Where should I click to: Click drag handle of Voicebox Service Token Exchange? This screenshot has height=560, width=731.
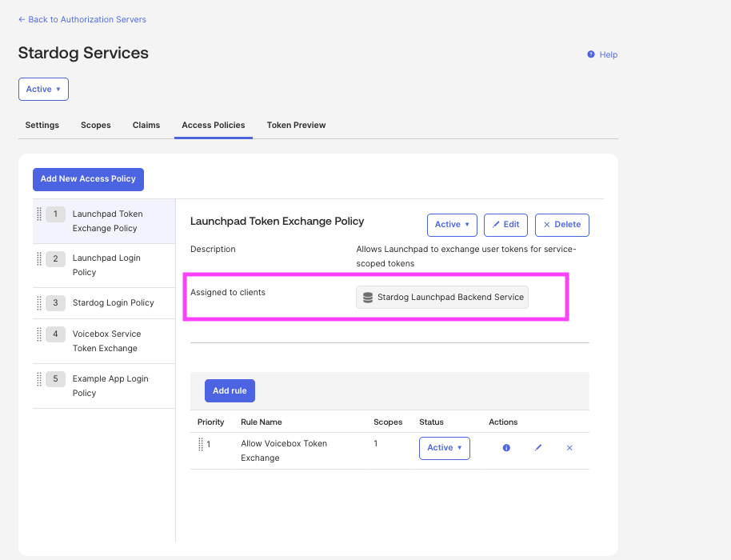click(x=39, y=334)
